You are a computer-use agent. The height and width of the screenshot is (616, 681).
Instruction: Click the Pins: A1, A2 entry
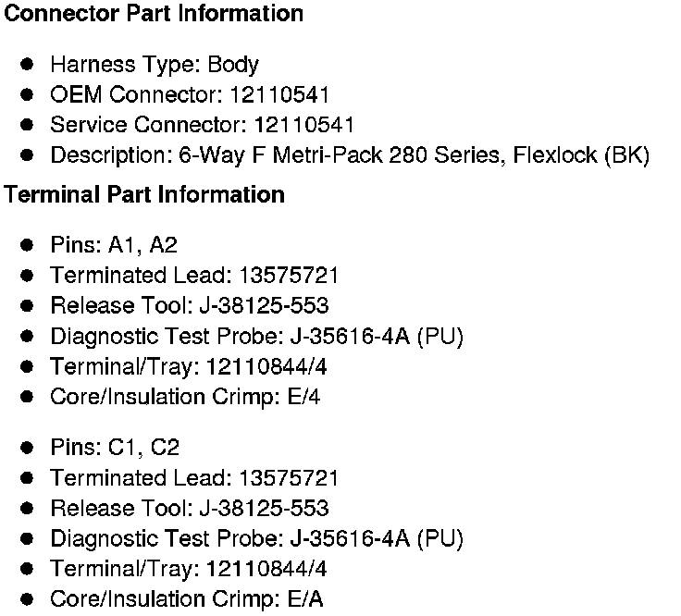114,245
